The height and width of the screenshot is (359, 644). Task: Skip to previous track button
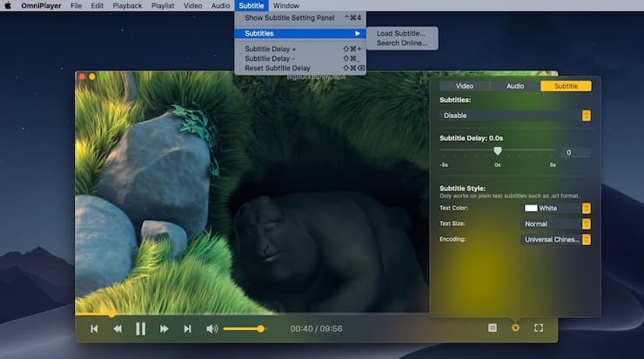click(x=94, y=329)
